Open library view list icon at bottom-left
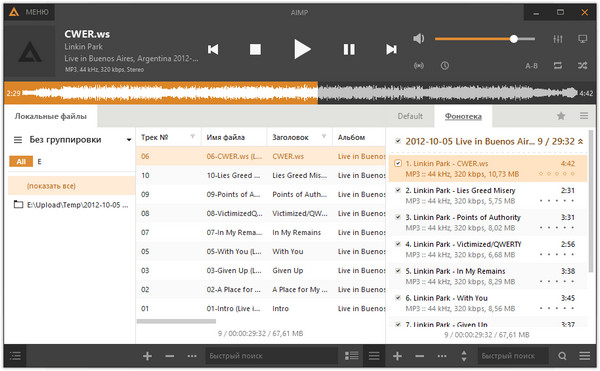 15,356
